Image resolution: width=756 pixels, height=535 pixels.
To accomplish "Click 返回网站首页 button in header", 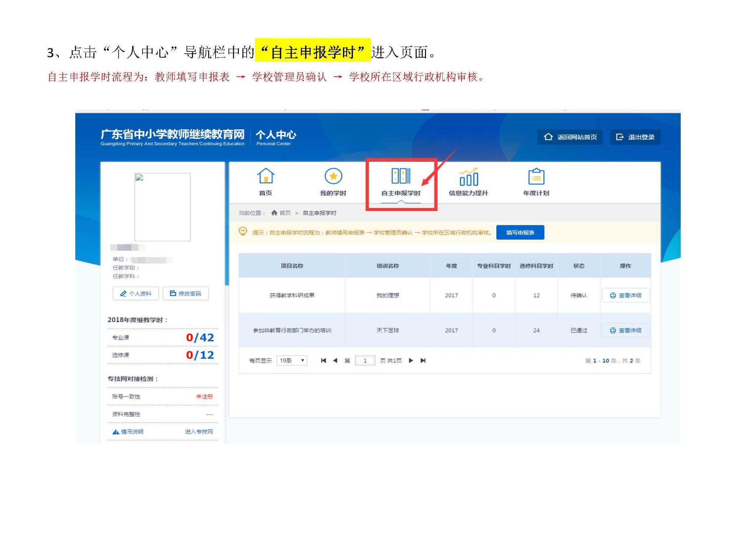I will (570, 137).
